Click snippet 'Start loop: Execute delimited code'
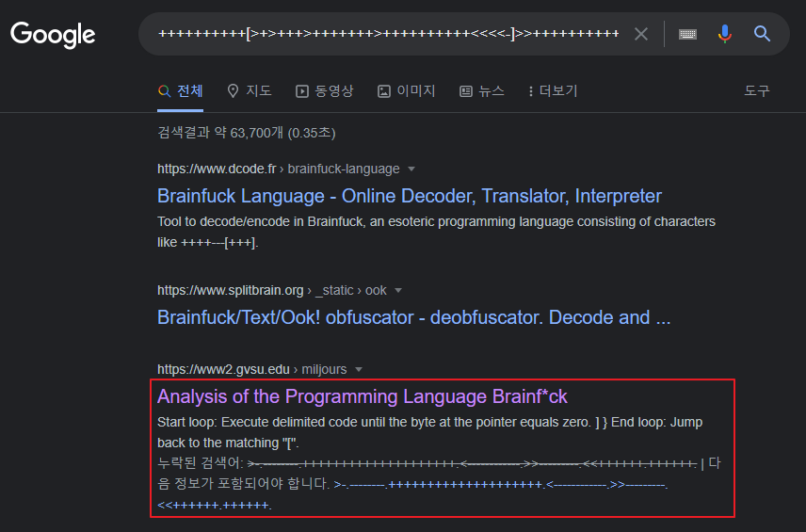This screenshot has width=806, height=532. [x=429, y=432]
